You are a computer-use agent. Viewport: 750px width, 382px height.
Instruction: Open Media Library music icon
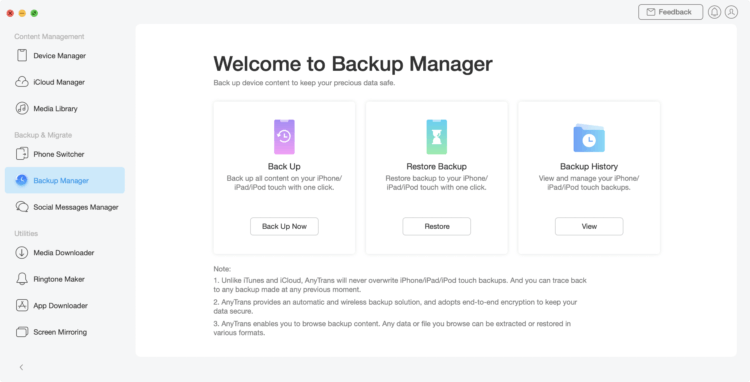point(22,108)
